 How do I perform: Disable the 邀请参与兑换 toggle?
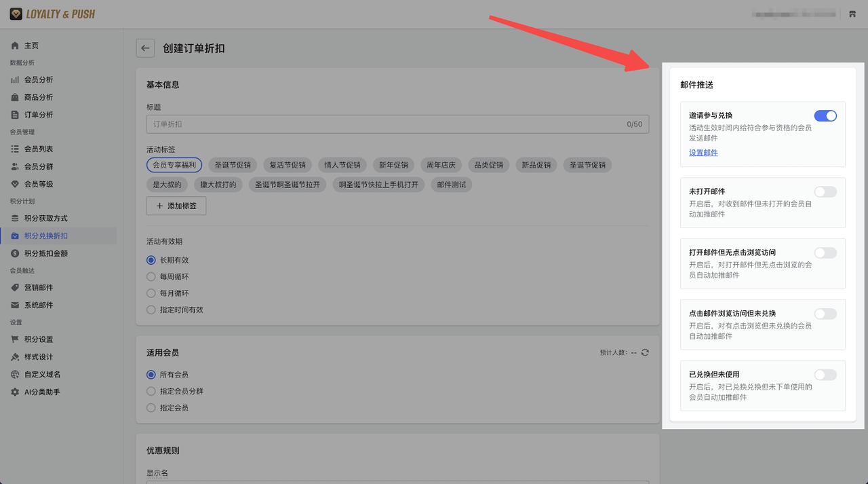825,116
